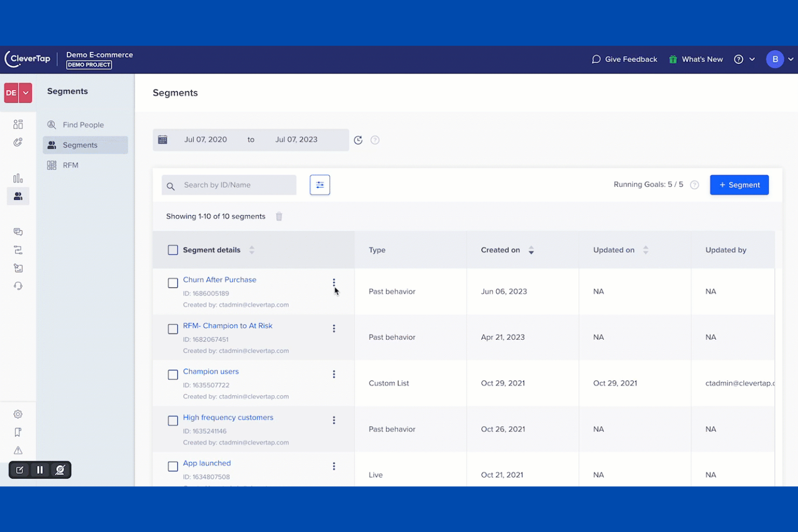Open the chat bubbles Campaigns rail icon
The image size is (798, 532).
tap(18, 232)
